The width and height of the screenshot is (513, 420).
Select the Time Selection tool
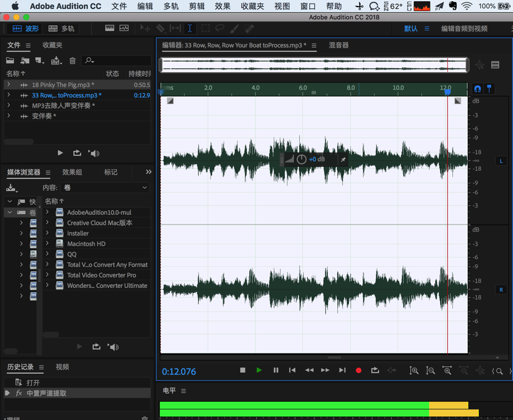190,28
